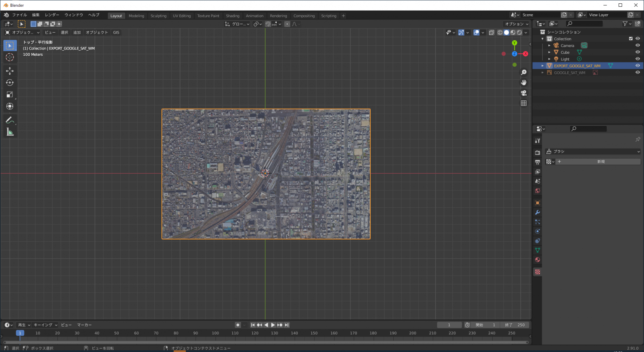The height and width of the screenshot is (352, 644).
Task: Select the Tweak/Select Box tool
Action: point(10,45)
